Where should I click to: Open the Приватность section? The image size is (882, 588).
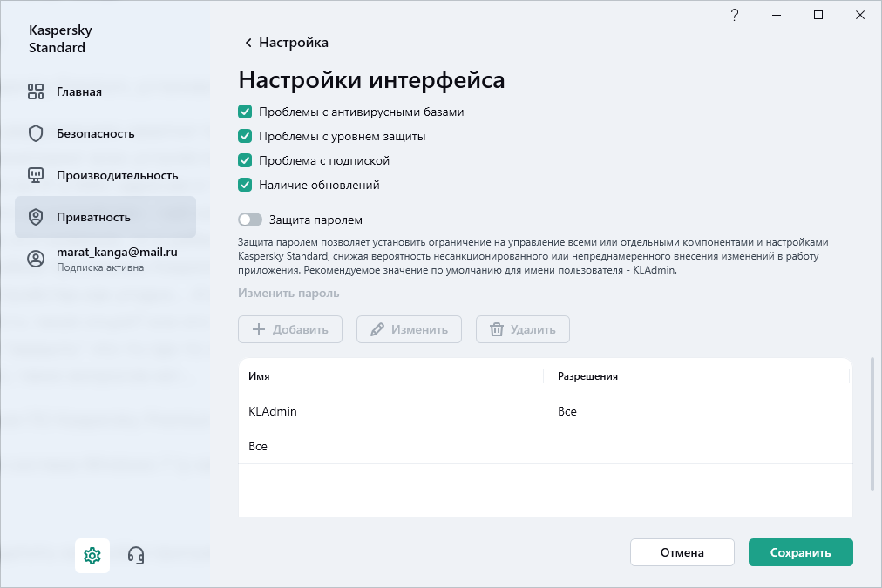[105, 217]
